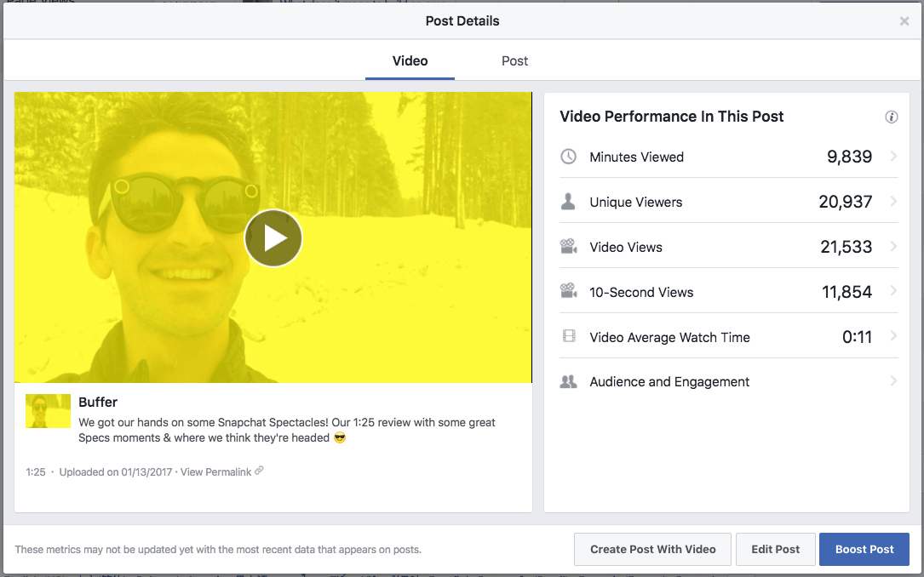Click the Create Post With Video button
This screenshot has width=924, height=577.
coord(652,549)
